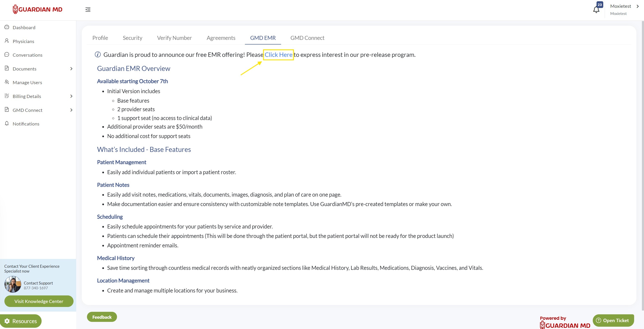This screenshot has width=644, height=329.
Task: Click the Contact Support avatar photo
Action: (x=13, y=284)
